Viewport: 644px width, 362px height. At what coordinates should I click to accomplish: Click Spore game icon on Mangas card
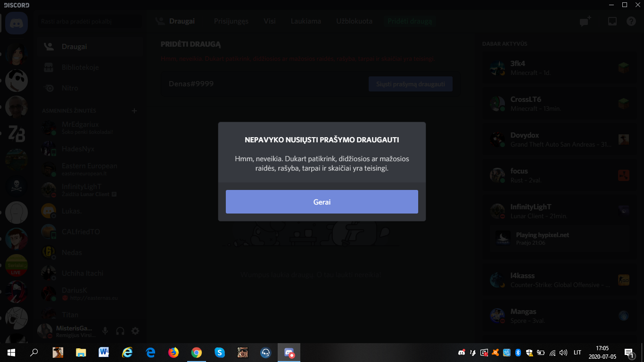624,316
